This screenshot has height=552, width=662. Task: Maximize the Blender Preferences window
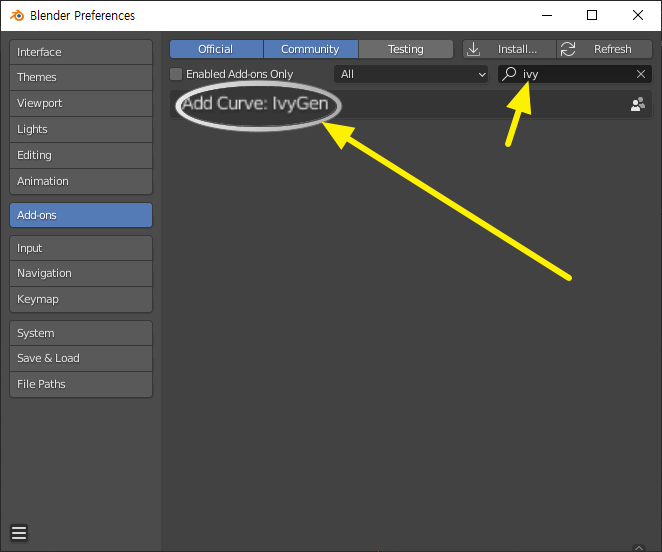pos(592,16)
